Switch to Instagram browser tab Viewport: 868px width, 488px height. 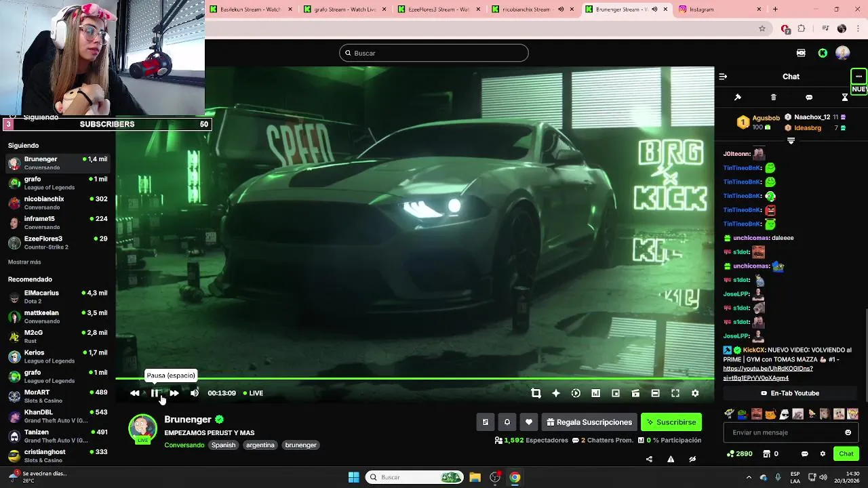(x=720, y=9)
